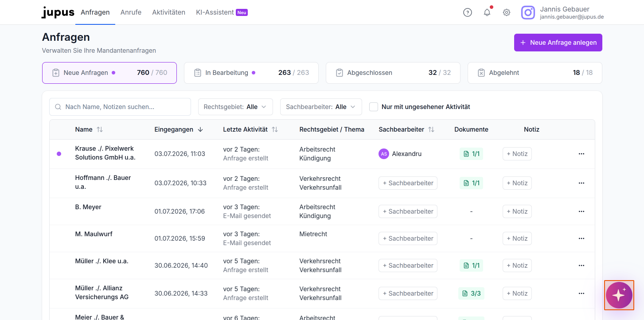Viewport: 644px width, 320px height.
Task: Open the sparkle AI assistant floating button
Action: [619, 295]
